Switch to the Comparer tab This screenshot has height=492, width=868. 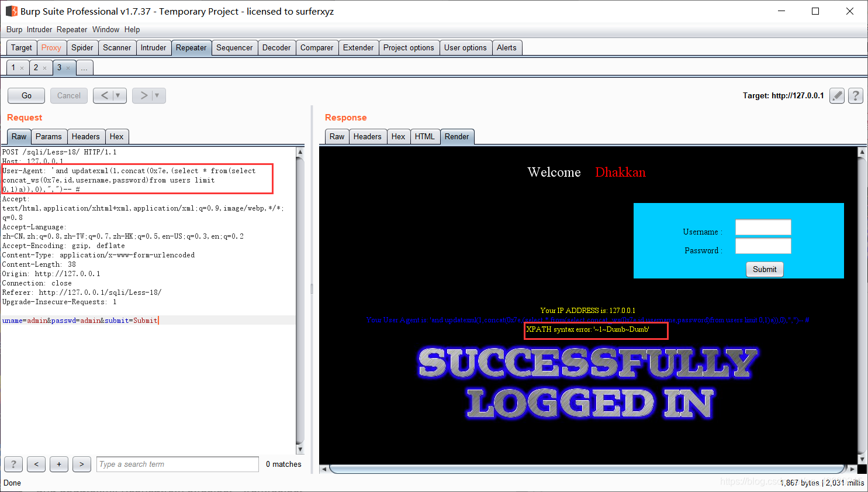317,47
